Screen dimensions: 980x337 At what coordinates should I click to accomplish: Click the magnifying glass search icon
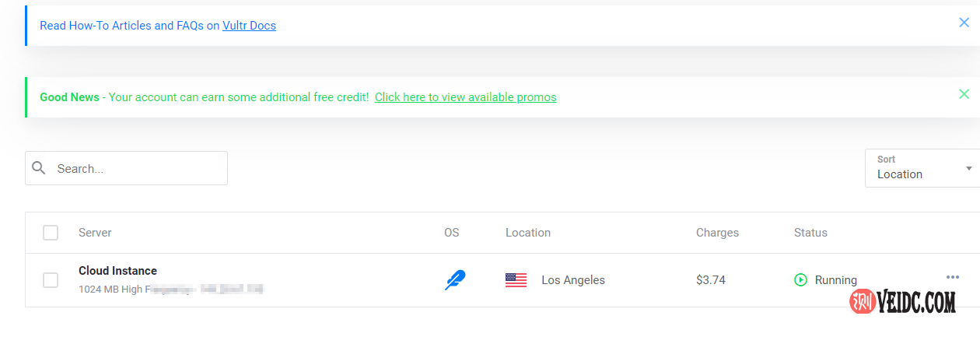click(39, 168)
